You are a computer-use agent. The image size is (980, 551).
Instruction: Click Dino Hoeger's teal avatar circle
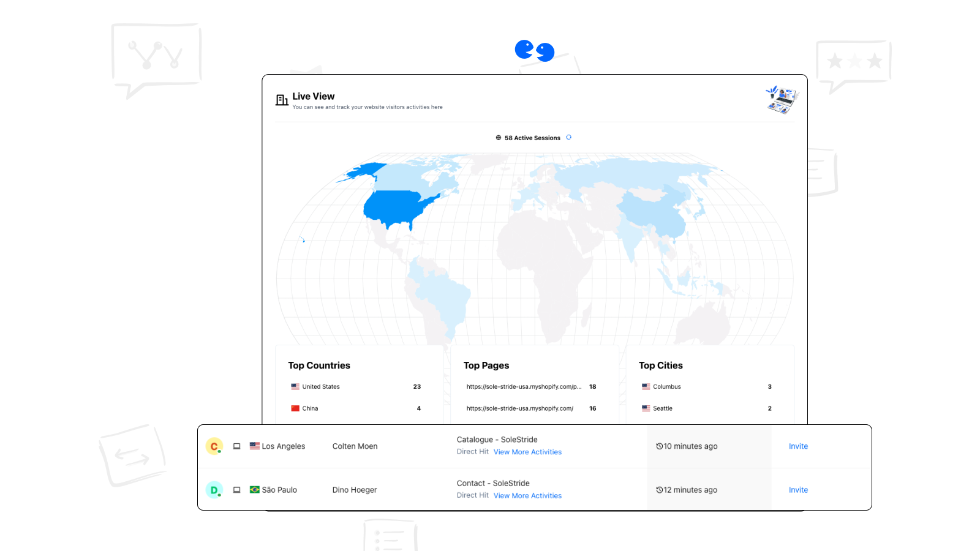pos(214,490)
